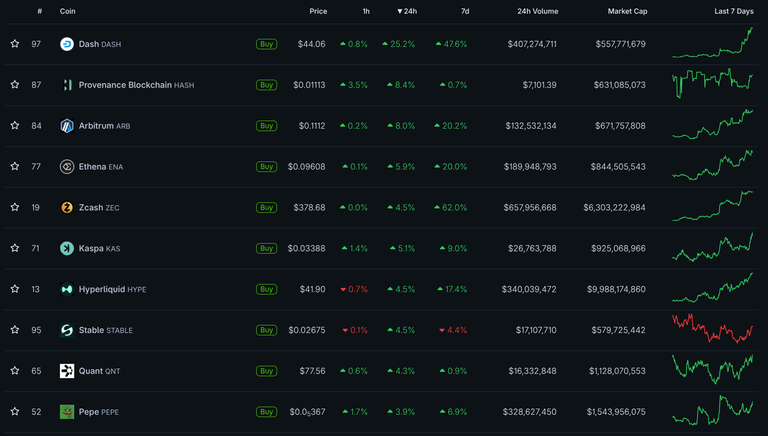Screen dimensions: 768x436
Task: Open Quant 7-day sparkline chart
Action: [x=713, y=369]
